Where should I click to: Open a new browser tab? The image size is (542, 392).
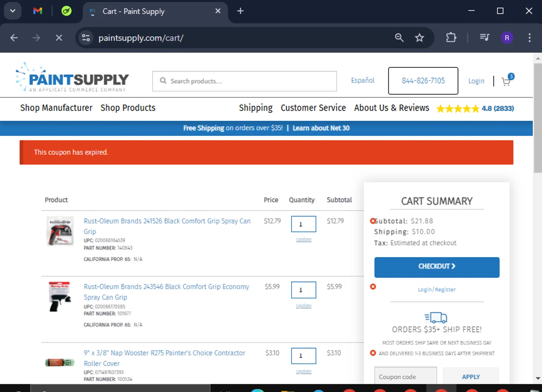240,11
